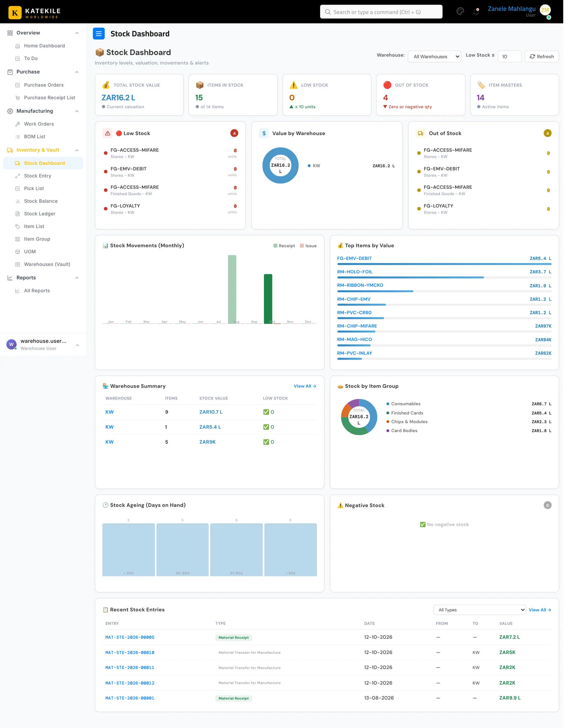Viewport: 569px width, 728px height.
Task: Open entry MAT-STE-2026-00005
Action: [130, 637]
